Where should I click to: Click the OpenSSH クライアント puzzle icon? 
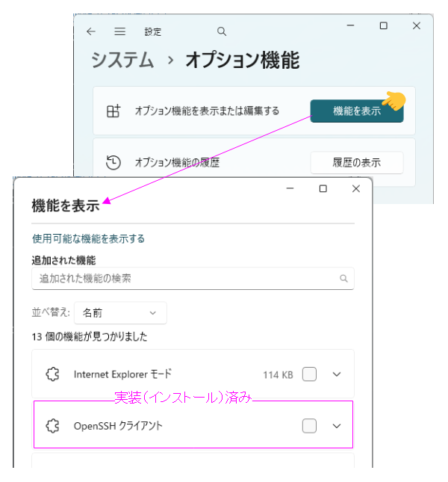click(52, 426)
